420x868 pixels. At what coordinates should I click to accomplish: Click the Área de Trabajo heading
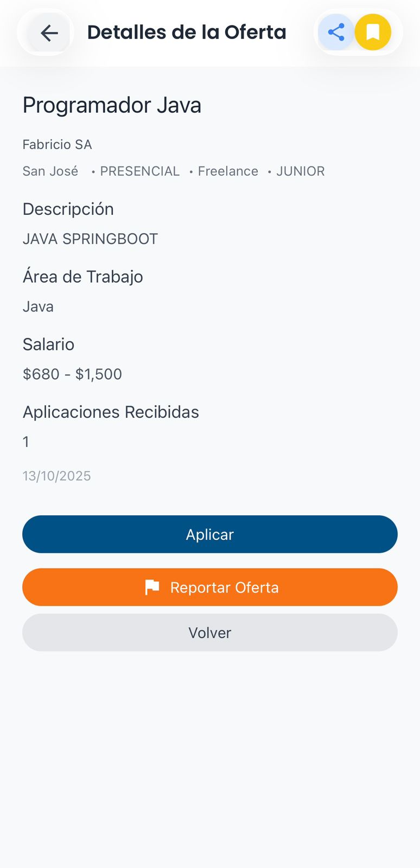point(82,277)
